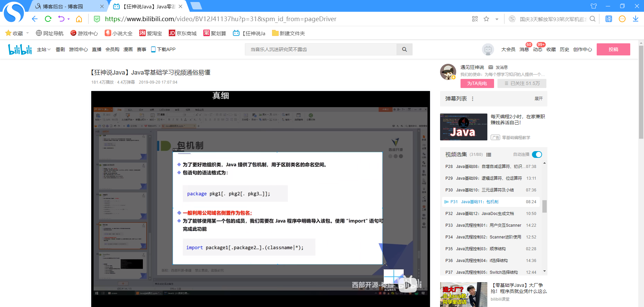Image resolution: width=644 pixels, height=307 pixels.
Task: Open dropdown arrow next to bookmark star
Action: pos(497,19)
